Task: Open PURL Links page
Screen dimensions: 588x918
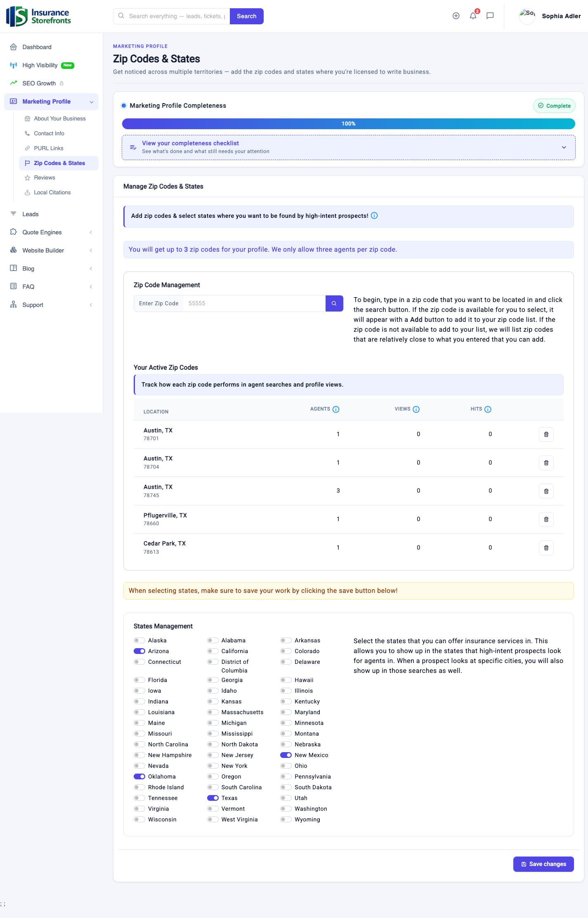Action: pos(59,148)
